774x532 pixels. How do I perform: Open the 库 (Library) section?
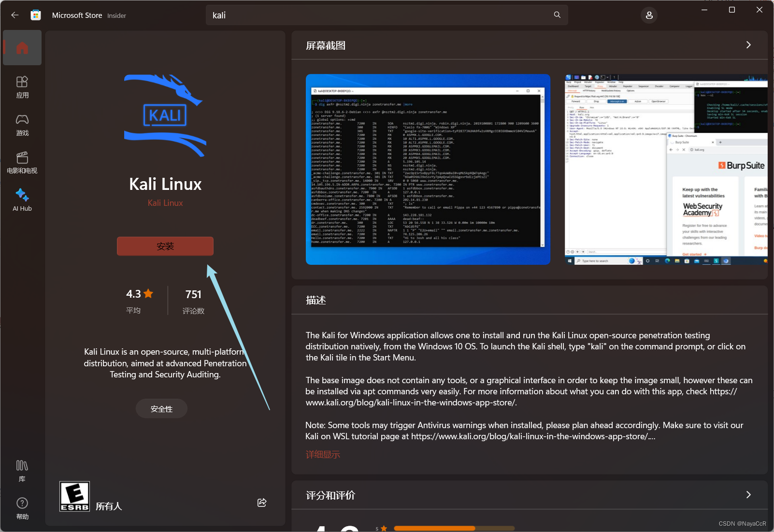(22, 471)
